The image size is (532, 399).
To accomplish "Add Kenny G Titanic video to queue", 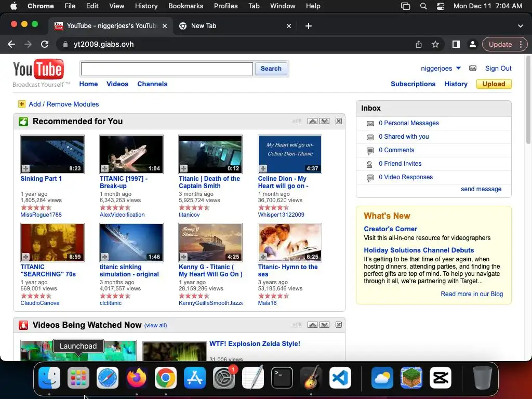I will coord(184,257).
